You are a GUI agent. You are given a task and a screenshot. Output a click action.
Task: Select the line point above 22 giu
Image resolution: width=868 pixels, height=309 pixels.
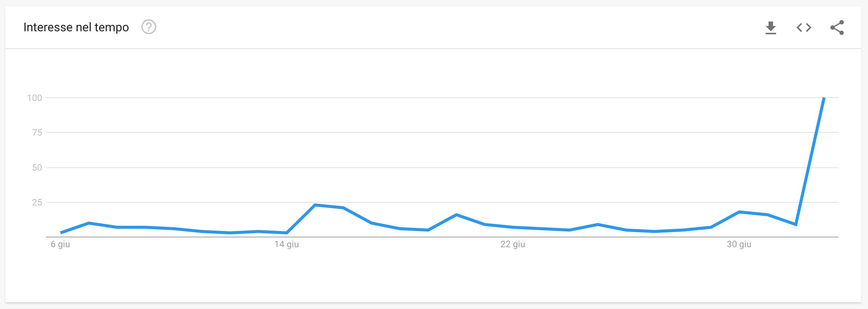pos(513,227)
